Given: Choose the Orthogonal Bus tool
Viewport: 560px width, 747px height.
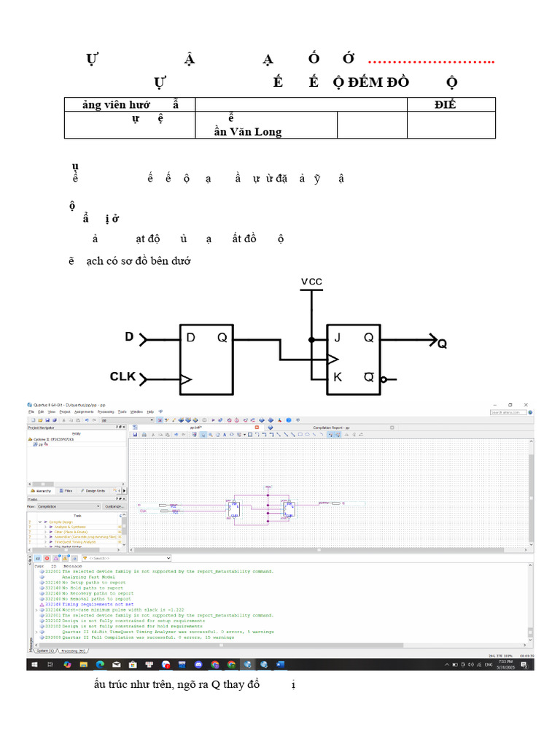Looking at the screenshot, I should click(x=264, y=435).
